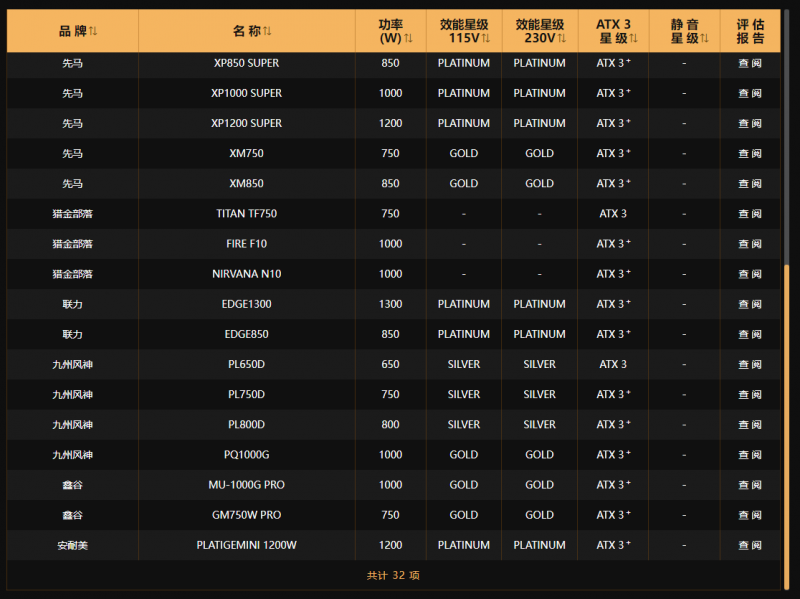Click the EDGE850 name cell
This screenshot has height=599, width=800.
click(246, 334)
